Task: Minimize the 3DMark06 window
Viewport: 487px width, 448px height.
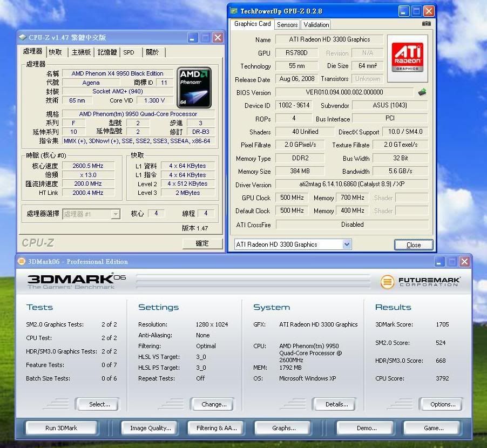Action: coord(439,262)
